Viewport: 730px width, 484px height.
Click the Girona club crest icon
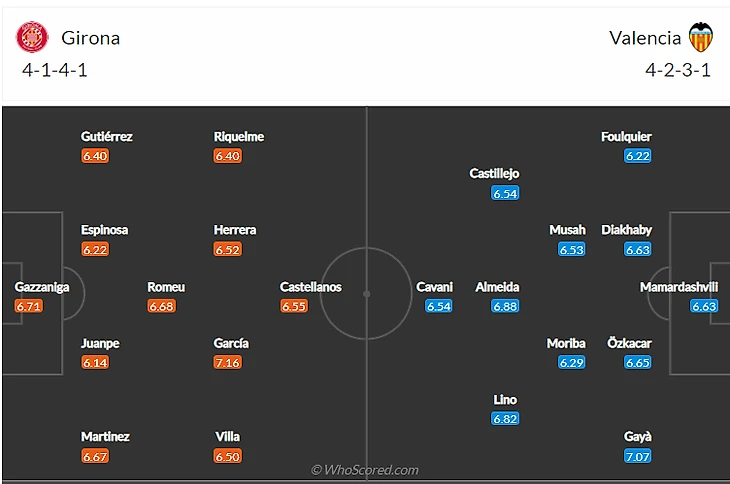coord(32,37)
